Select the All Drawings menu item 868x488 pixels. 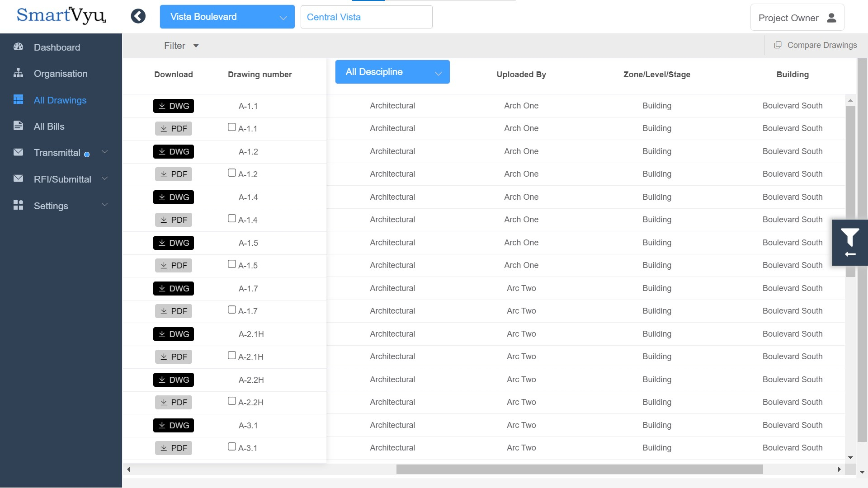[60, 99]
